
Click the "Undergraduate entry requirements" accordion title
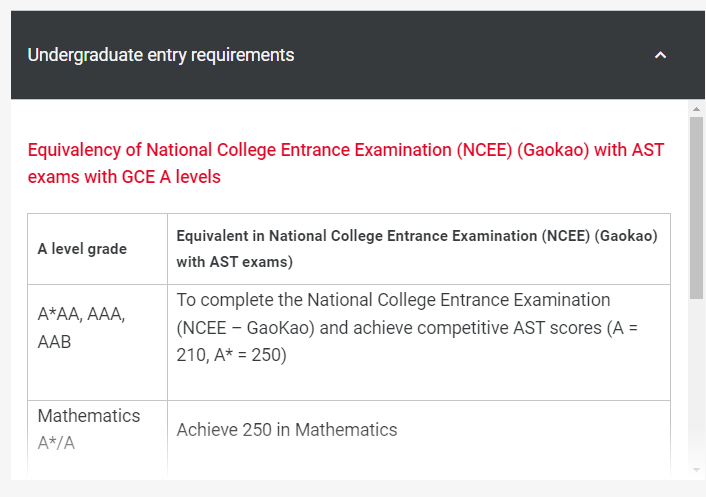point(161,55)
